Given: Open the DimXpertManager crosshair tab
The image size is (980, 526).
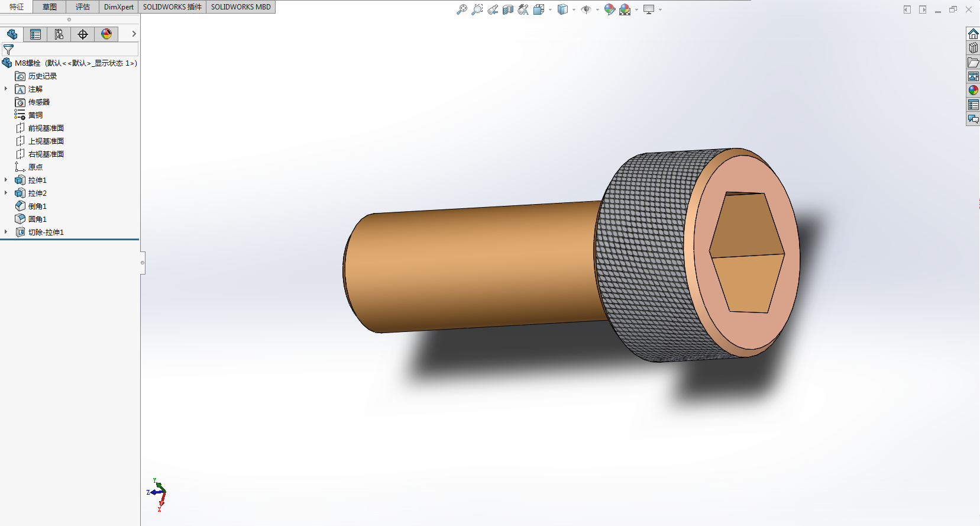Looking at the screenshot, I should tap(83, 34).
